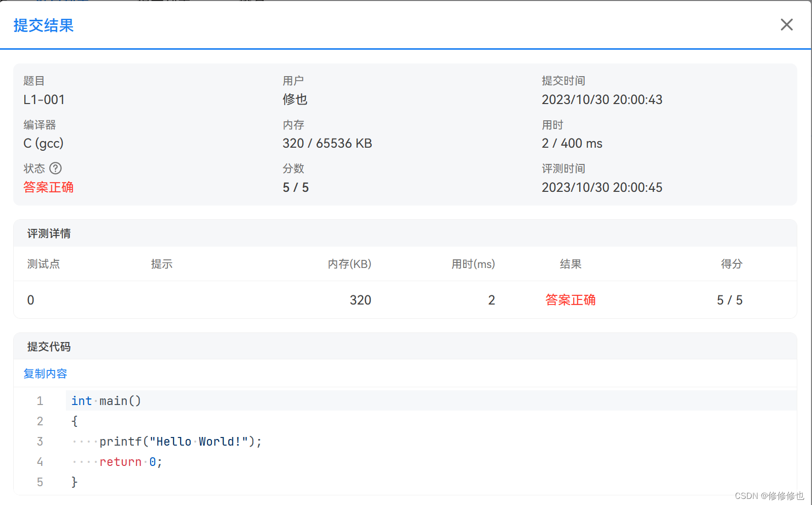
Task: Click the red 答案正确 status text
Action: click(48, 187)
